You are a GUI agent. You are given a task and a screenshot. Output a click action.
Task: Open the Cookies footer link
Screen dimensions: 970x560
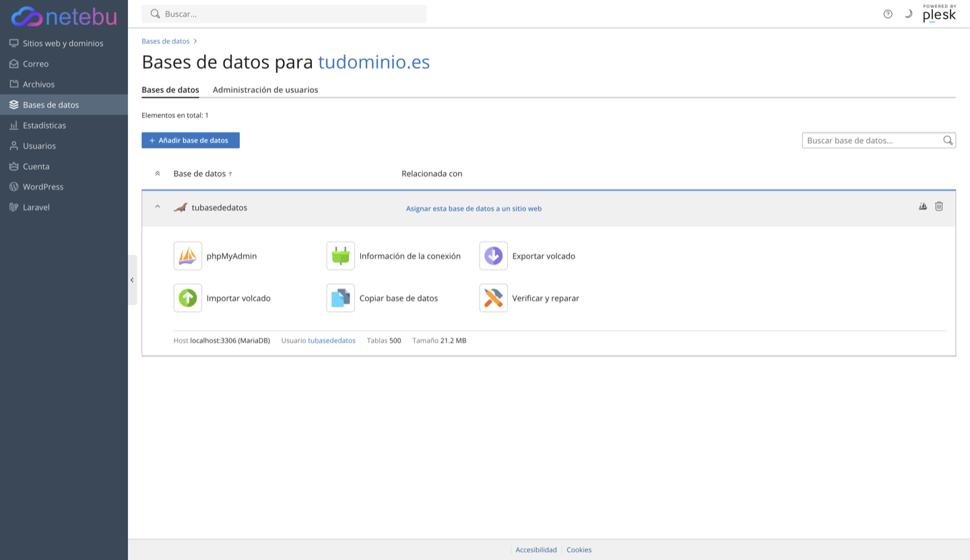579,550
